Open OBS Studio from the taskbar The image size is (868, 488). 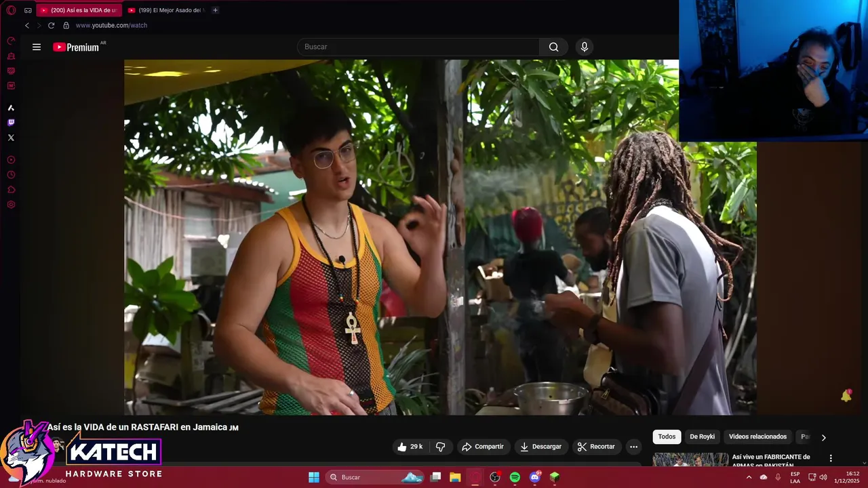click(x=495, y=477)
